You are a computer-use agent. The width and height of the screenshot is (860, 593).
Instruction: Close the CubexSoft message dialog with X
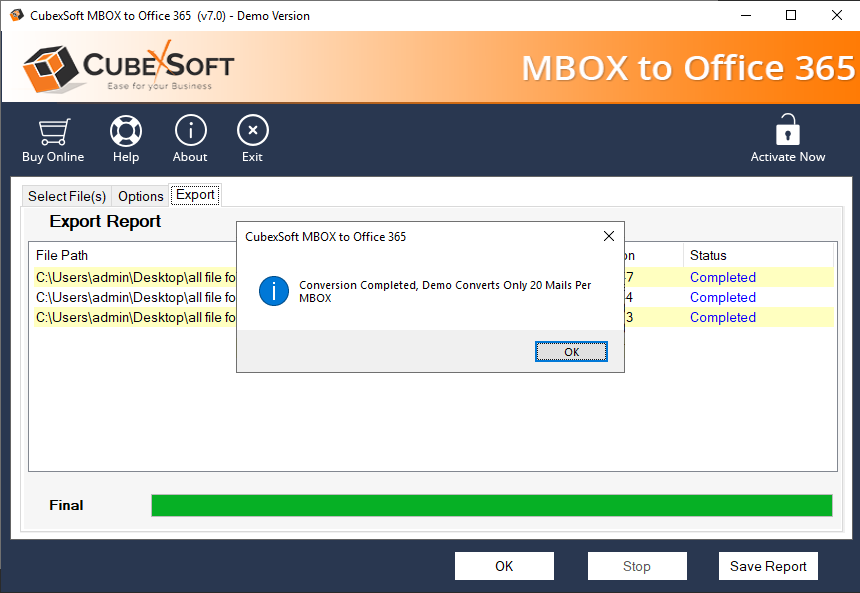pyautogui.click(x=608, y=237)
